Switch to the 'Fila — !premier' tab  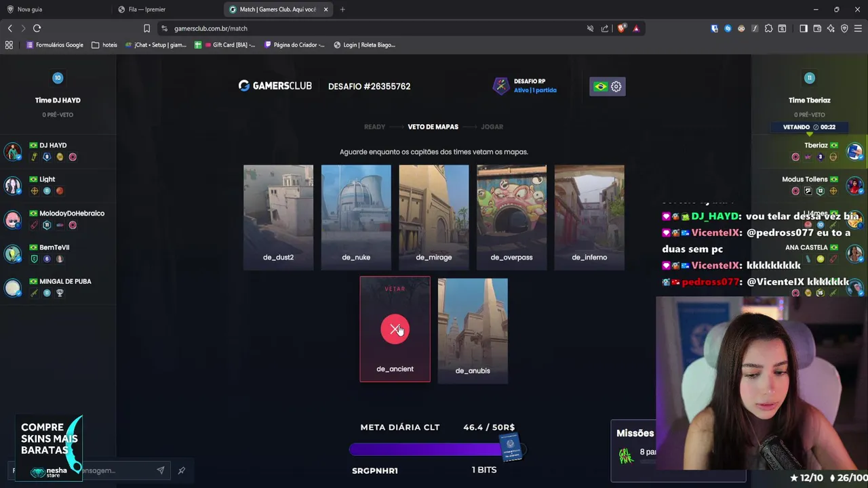[x=167, y=9]
